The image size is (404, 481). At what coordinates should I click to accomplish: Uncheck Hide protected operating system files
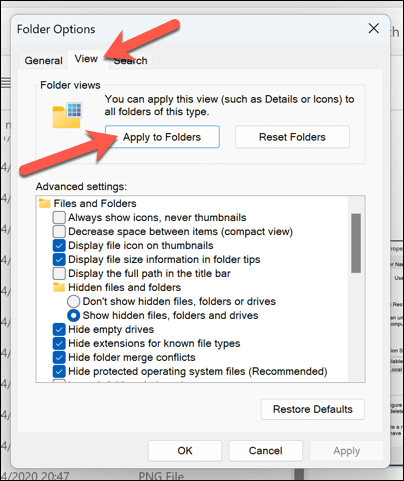click(59, 372)
